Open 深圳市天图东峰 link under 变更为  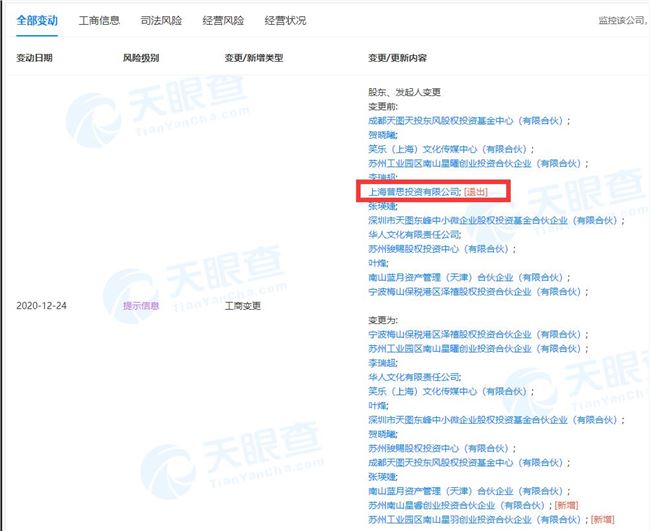(x=493, y=420)
